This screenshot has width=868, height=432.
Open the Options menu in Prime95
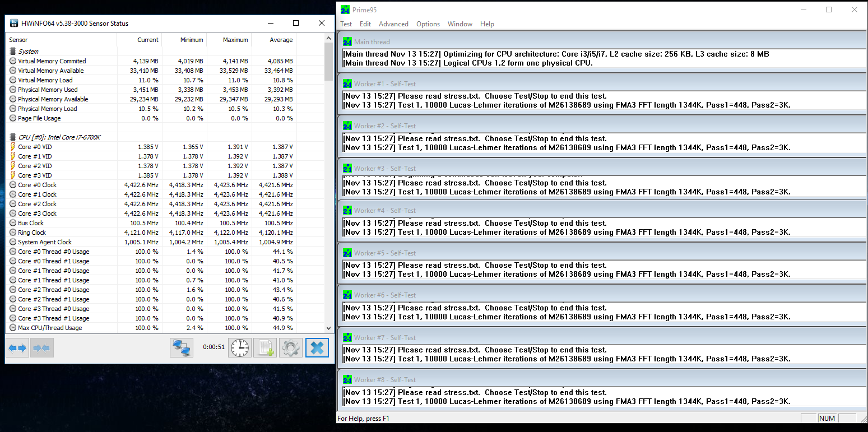428,24
